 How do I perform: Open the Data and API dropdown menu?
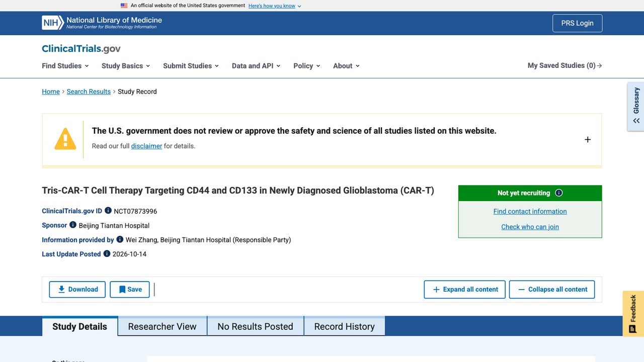[x=256, y=66]
